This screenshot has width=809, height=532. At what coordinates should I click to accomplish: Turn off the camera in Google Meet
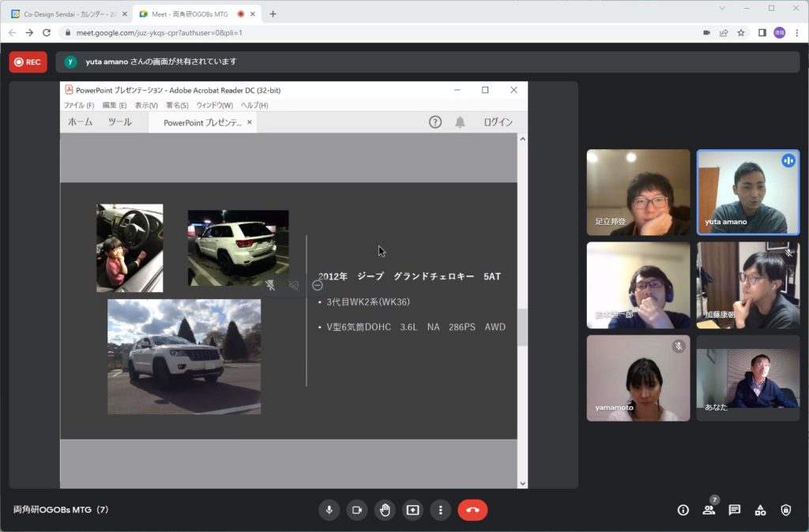click(356, 510)
